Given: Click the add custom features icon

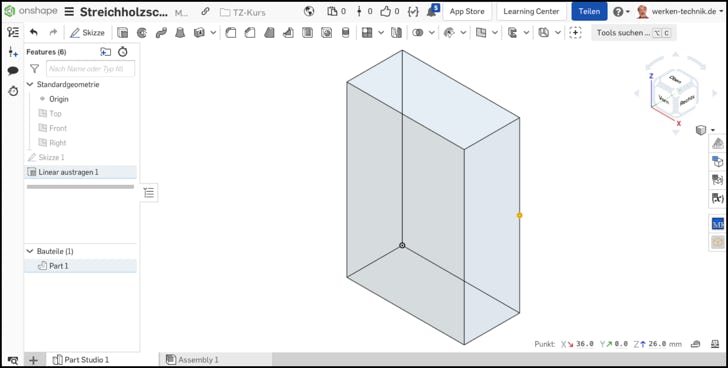Looking at the screenshot, I should 575,32.
